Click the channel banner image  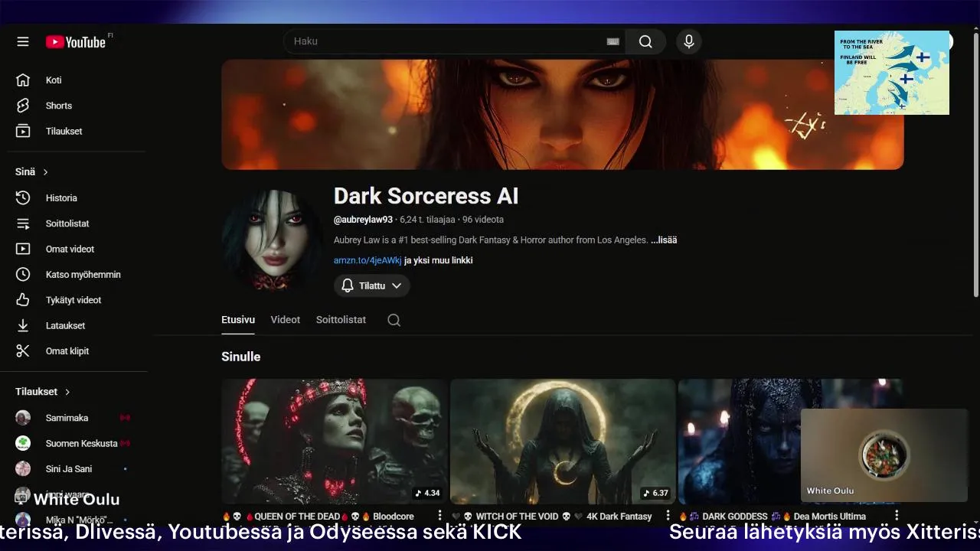tap(563, 115)
